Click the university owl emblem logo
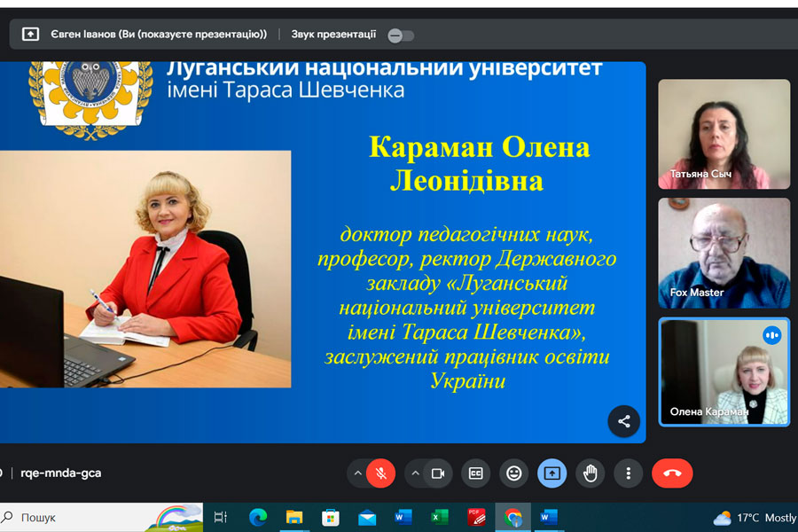This screenshot has height=532, width=798. 90,99
